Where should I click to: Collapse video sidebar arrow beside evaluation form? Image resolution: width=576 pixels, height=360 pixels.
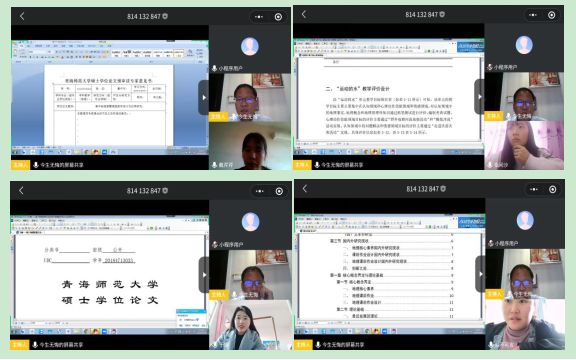pyautogui.click(x=204, y=98)
